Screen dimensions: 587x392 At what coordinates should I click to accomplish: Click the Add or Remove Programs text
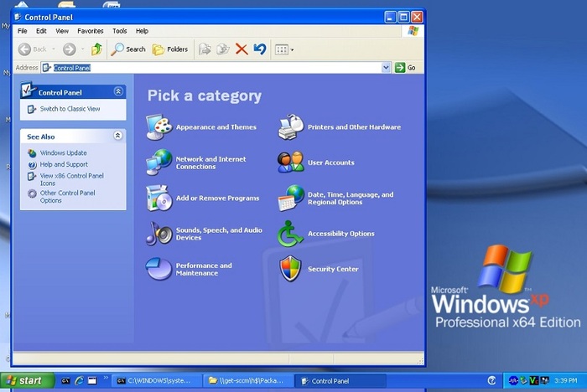click(217, 199)
